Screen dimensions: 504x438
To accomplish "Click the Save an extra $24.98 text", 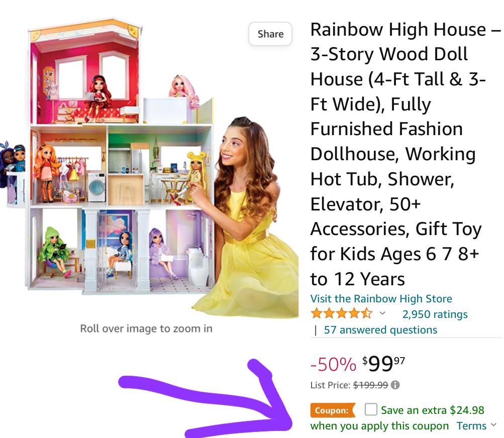I will (432, 410).
